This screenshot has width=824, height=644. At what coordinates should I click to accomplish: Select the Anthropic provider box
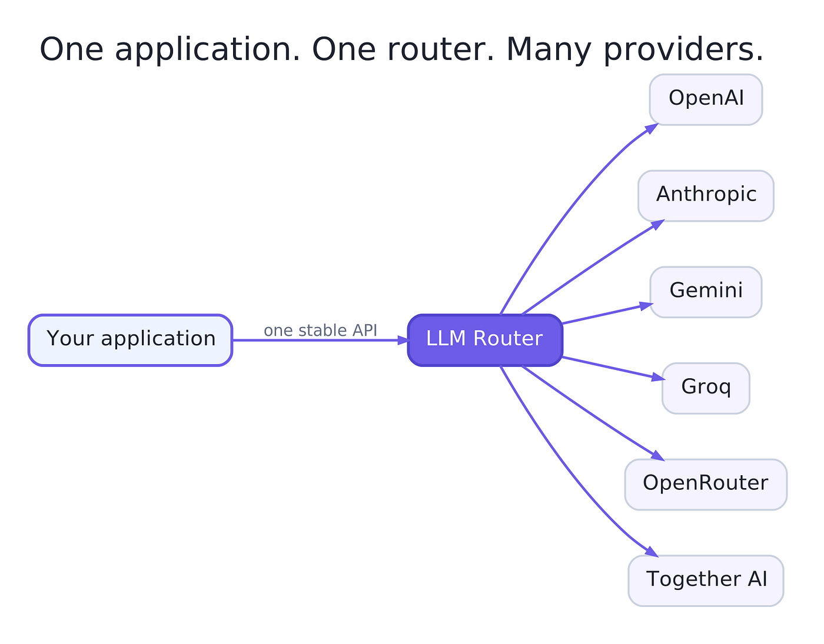click(x=706, y=196)
